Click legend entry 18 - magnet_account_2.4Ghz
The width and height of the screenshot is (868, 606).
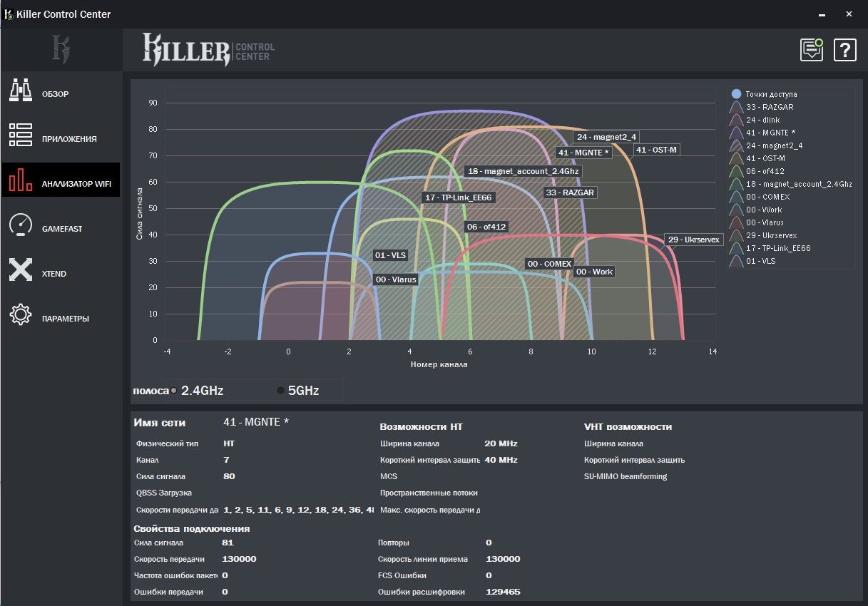click(799, 184)
